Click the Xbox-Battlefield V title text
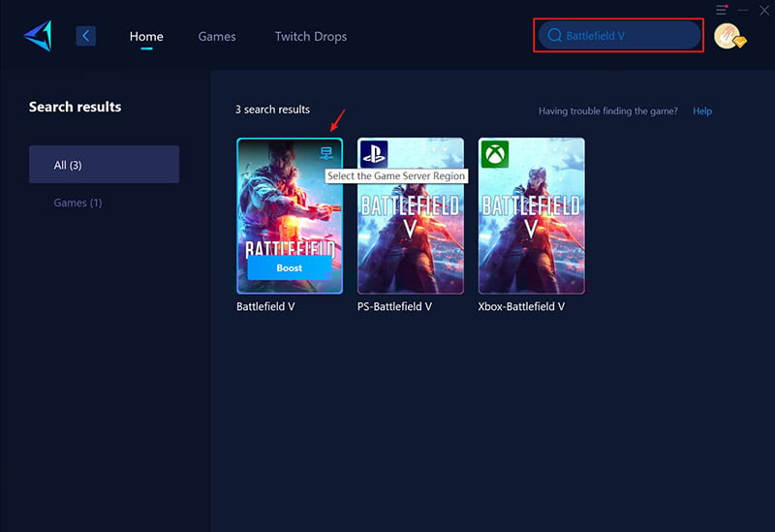This screenshot has width=775, height=532. (x=521, y=306)
